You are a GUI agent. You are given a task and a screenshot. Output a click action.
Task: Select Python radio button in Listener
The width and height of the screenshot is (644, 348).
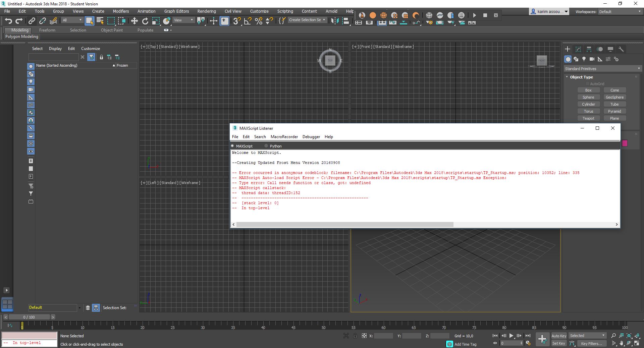(x=266, y=146)
